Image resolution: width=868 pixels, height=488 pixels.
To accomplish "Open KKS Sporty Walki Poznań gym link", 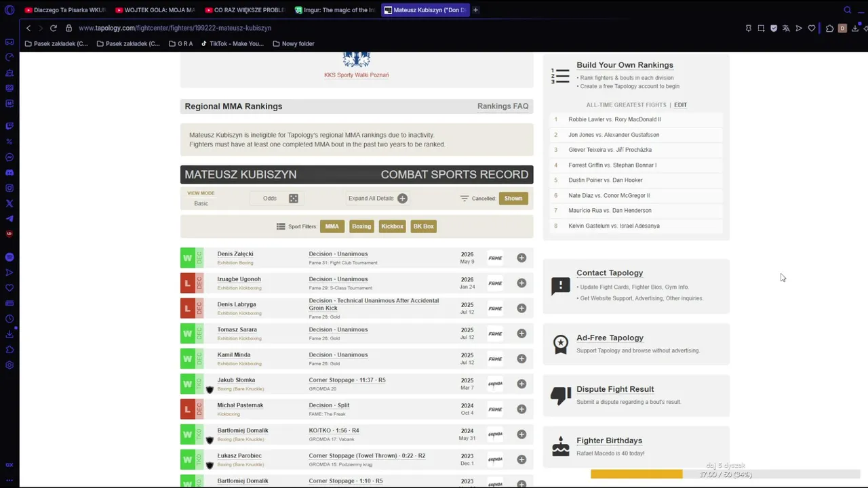I will pyautogui.click(x=357, y=75).
